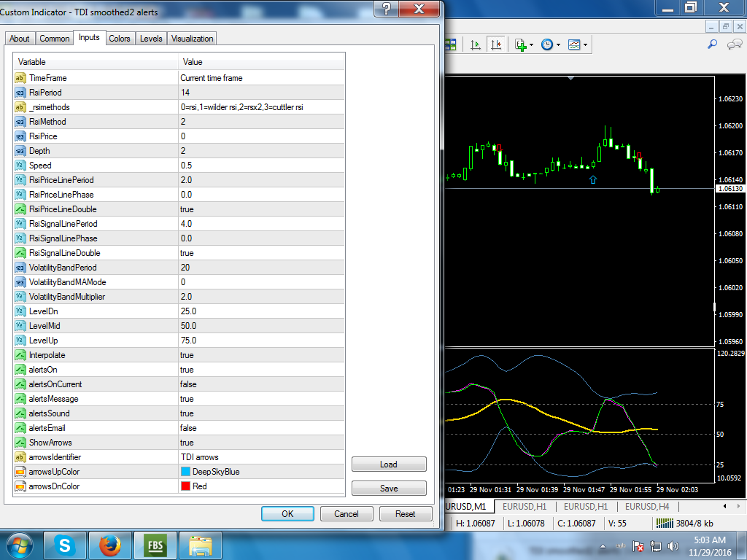Expand the Templates dropdown arrow
Screen dimensions: 747x560
click(x=585, y=44)
